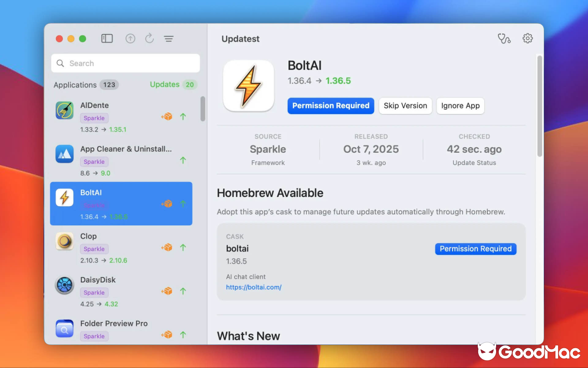Open the https://boltai.com/ link
The height and width of the screenshot is (368, 588).
tap(254, 286)
